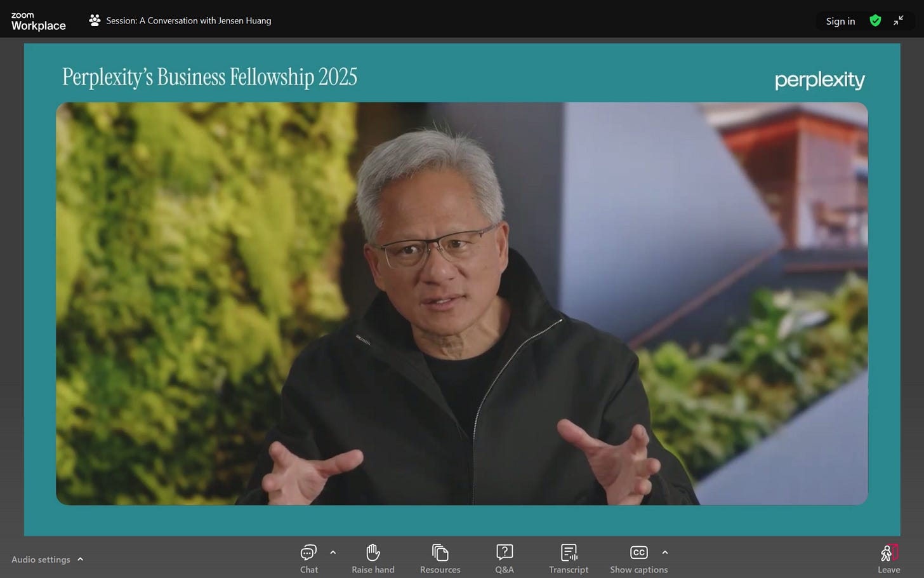Click the session participants icon
Viewport: 924px width, 578px height.
(95, 20)
